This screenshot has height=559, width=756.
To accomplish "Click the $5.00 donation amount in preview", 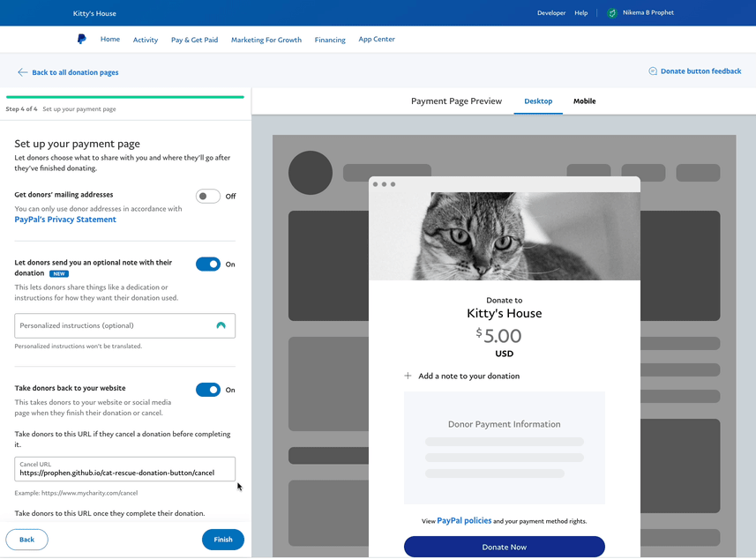I will pyautogui.click(x=498, y=335).
